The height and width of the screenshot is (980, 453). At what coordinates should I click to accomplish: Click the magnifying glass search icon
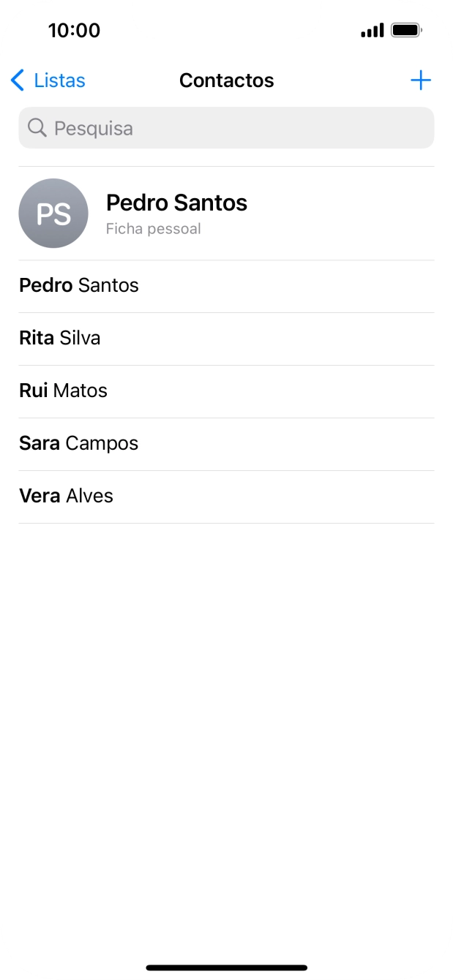point(36,128)
